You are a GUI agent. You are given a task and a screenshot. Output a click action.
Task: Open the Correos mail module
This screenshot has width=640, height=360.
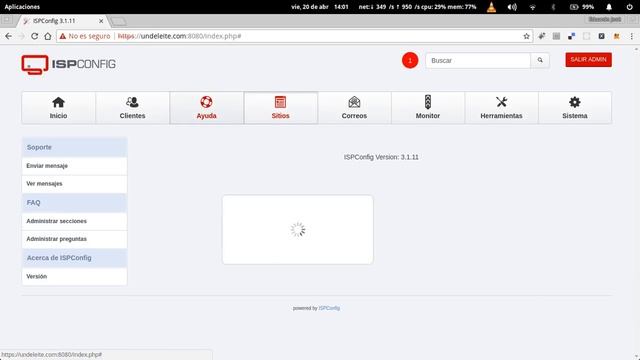pyautogui.click(x=354, y=108)
